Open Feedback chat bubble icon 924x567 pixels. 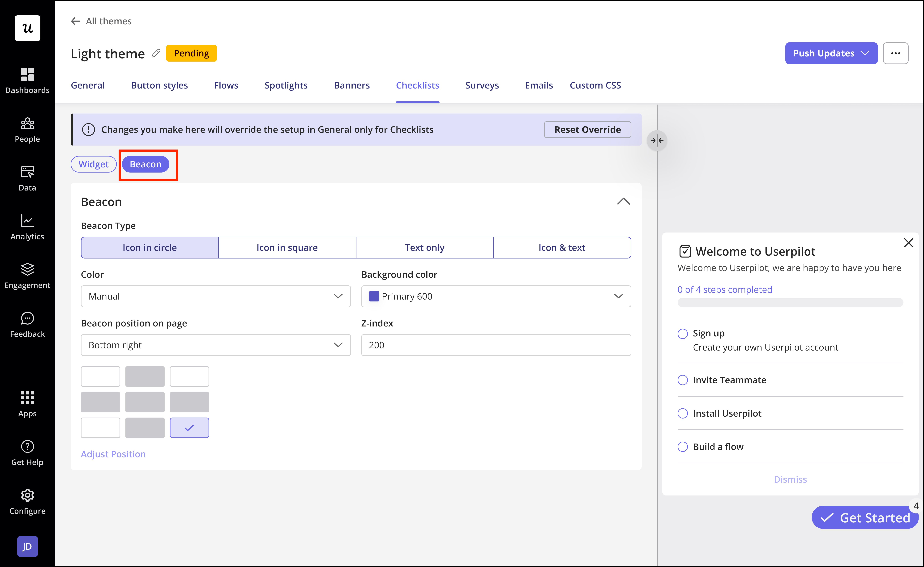coord(27,318)
